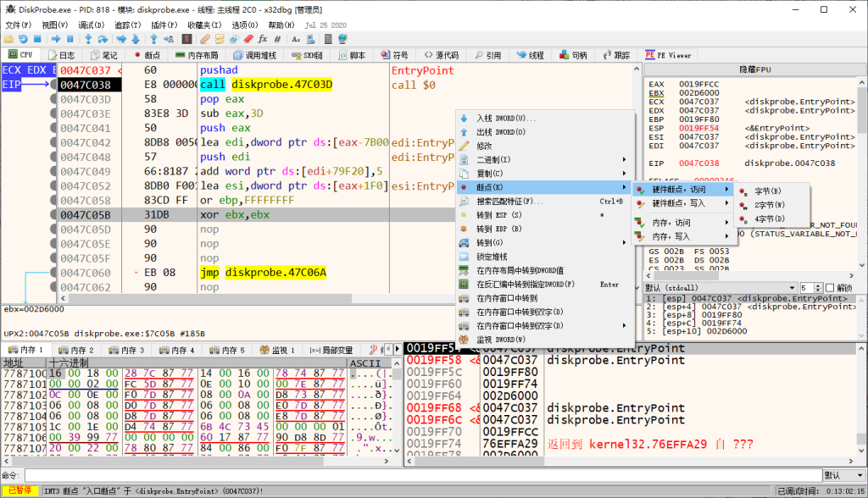Open the intermodular calls icon

coord(310,39)
